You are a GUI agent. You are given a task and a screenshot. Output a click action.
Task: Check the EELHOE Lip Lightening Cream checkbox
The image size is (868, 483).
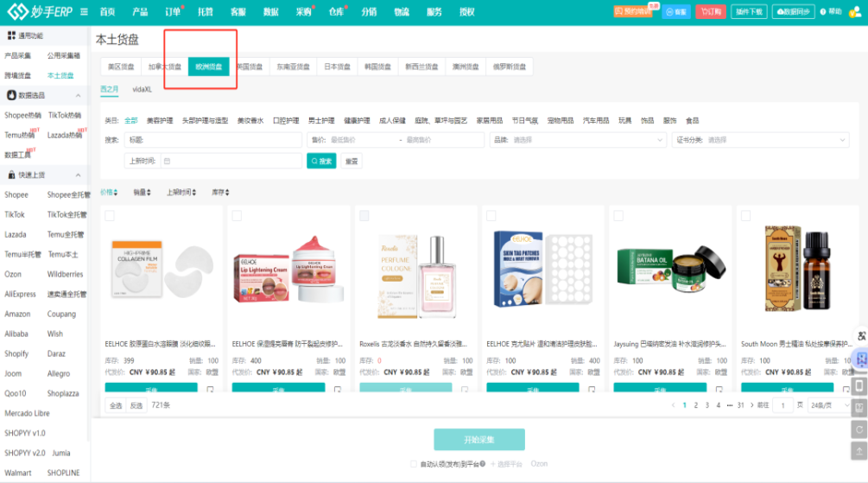tap(237, 215)
